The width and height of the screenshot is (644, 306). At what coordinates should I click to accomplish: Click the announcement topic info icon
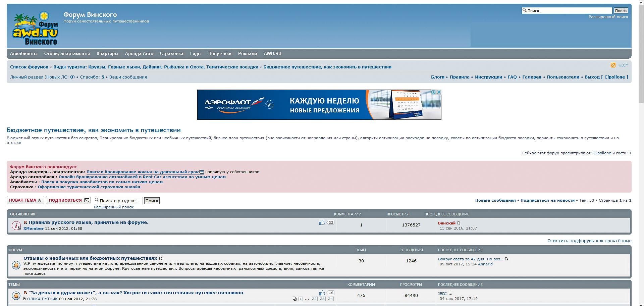coord(16,225)
